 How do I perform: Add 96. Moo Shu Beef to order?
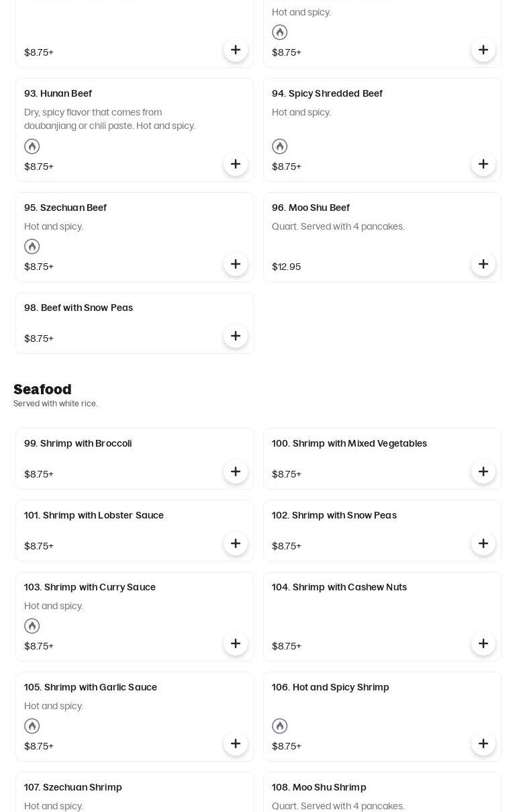point(483,264)
